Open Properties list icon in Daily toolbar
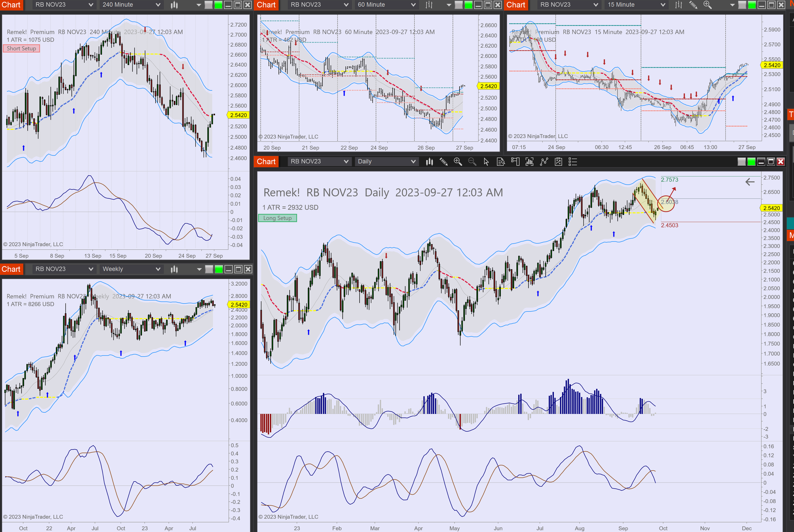The height and width of the screenshot is (532, 794). 572,162
